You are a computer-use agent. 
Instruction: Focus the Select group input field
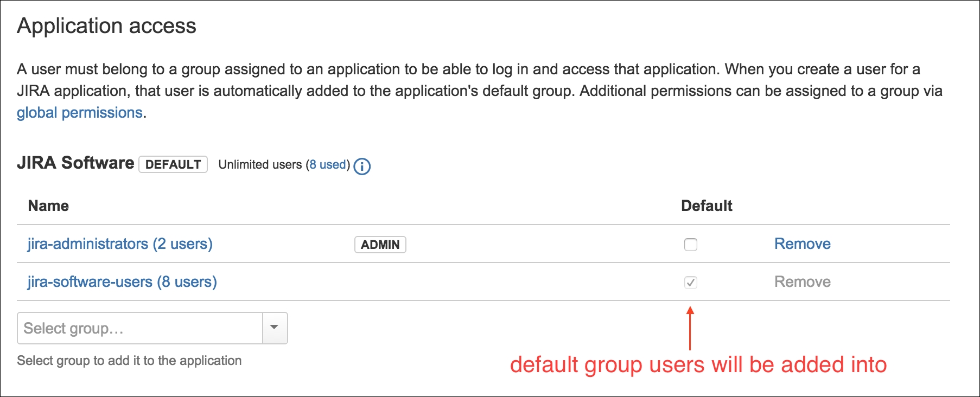140,328
